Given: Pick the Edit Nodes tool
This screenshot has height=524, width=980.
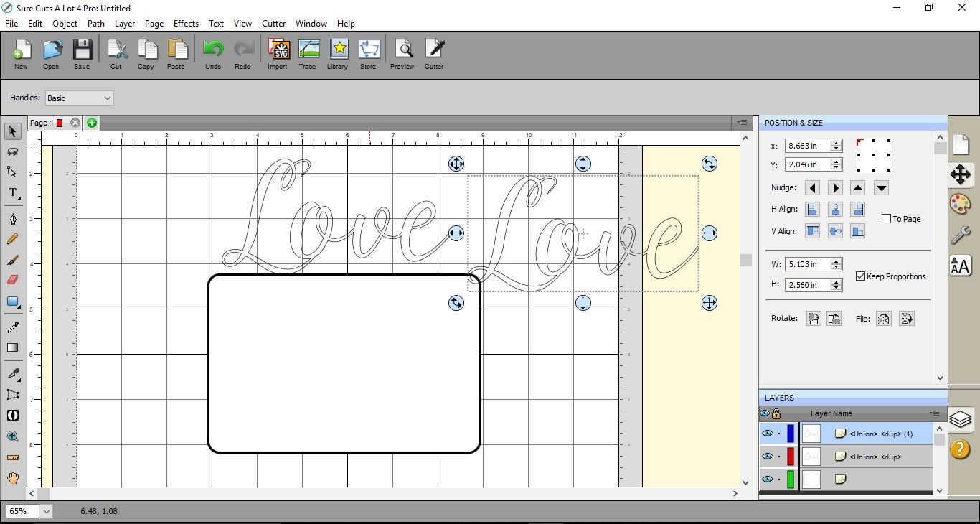Looking at the screenshot, I should [x=12, y=172].
